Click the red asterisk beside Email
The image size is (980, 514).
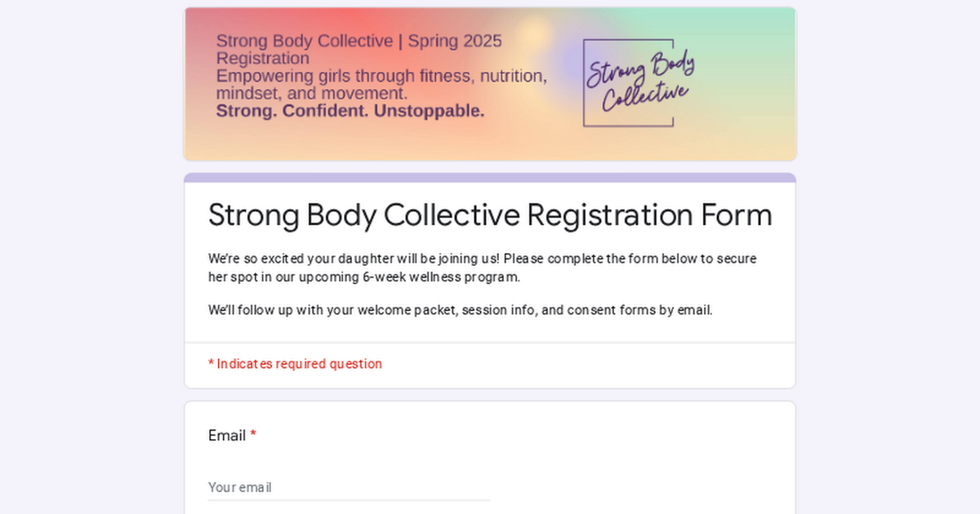coord(253,436)
